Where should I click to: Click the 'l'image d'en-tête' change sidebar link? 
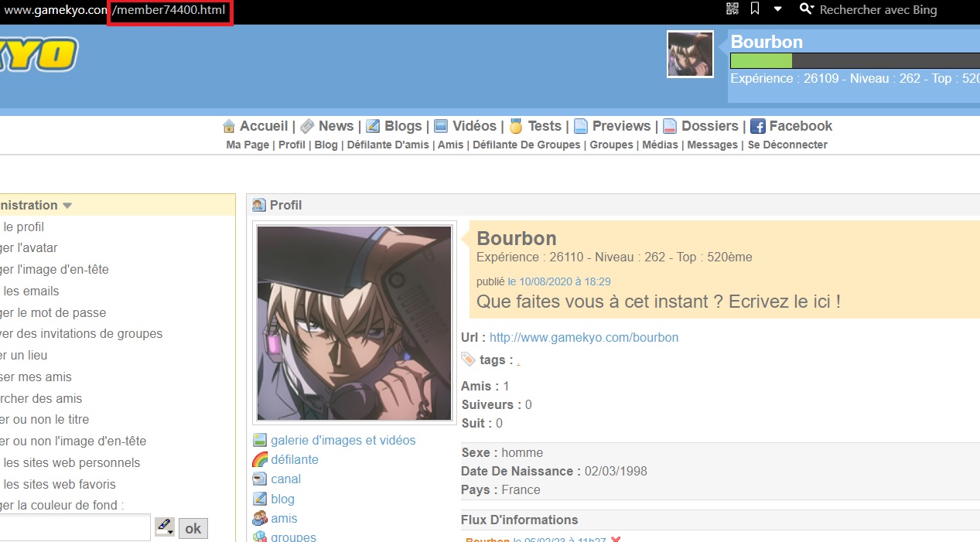54,269
